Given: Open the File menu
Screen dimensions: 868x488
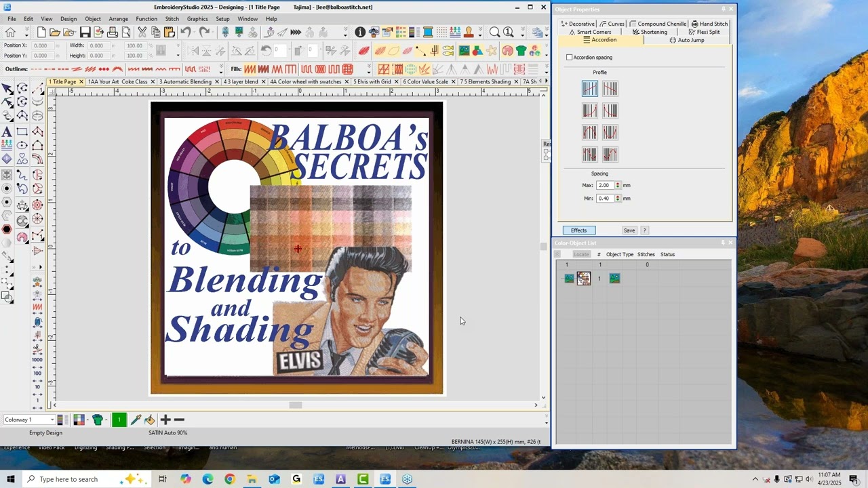Looking at the screenshot, I should 12,19.
